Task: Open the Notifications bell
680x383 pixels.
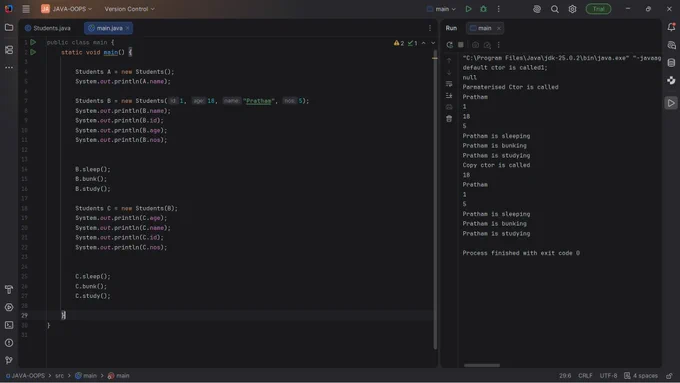Action: (671, 27)
